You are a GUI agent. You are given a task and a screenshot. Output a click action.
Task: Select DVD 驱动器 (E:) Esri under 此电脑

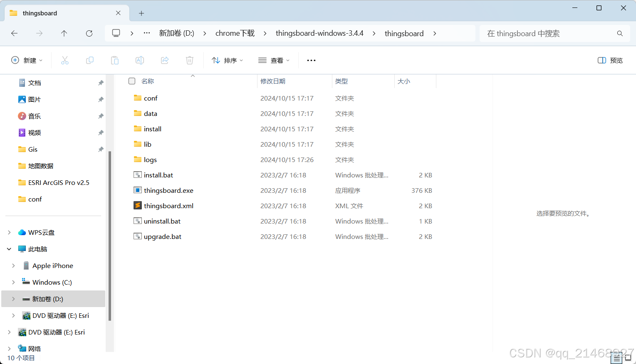point(61,315)
